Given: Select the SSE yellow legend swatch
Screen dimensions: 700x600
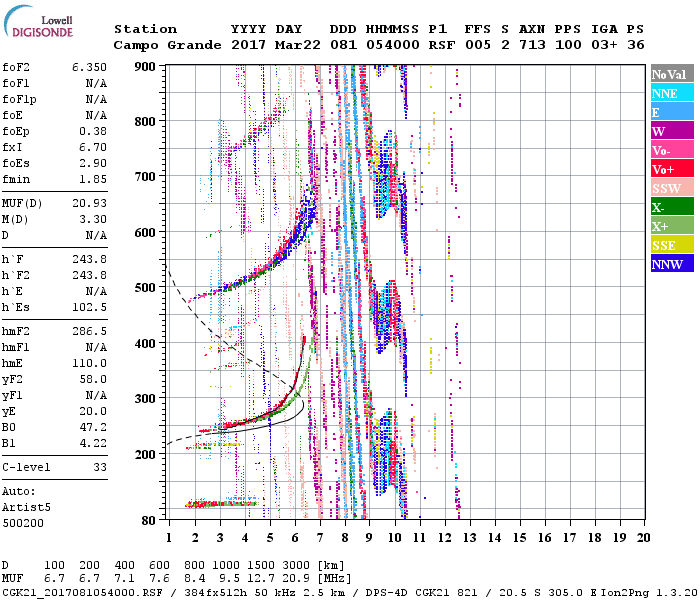Looking at the screenshot, I should point(672,245).
